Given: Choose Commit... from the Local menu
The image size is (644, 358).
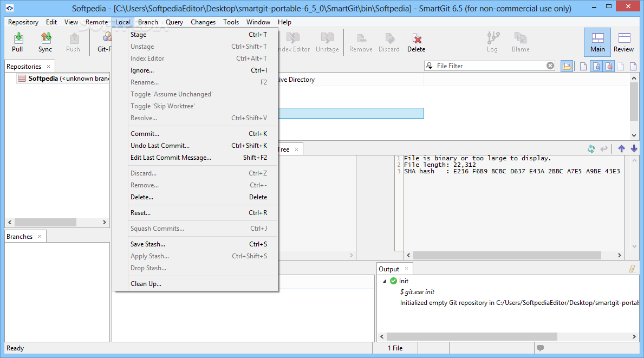Looking at the screenshot, I should pyautogui.click(x=196, y=133).
